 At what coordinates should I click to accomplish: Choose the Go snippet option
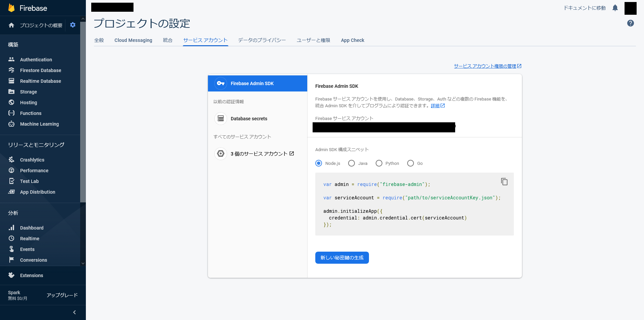tap(411, 163)
